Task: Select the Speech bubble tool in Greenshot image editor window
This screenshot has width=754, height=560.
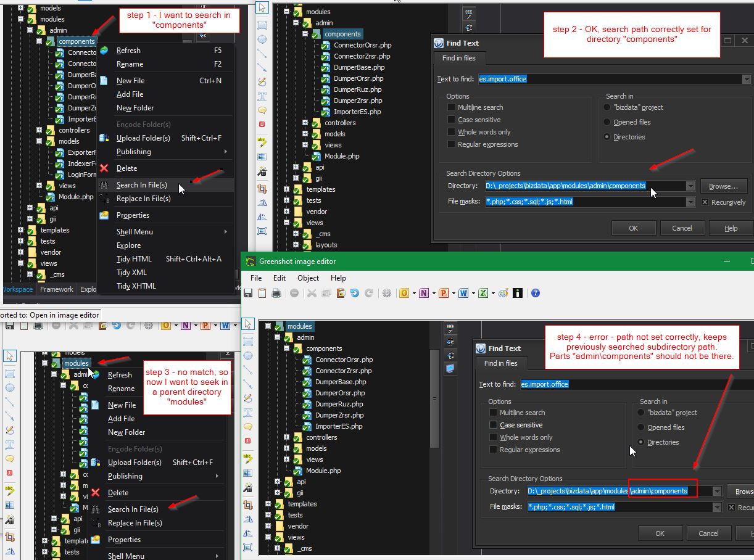Action: point(248,426)
